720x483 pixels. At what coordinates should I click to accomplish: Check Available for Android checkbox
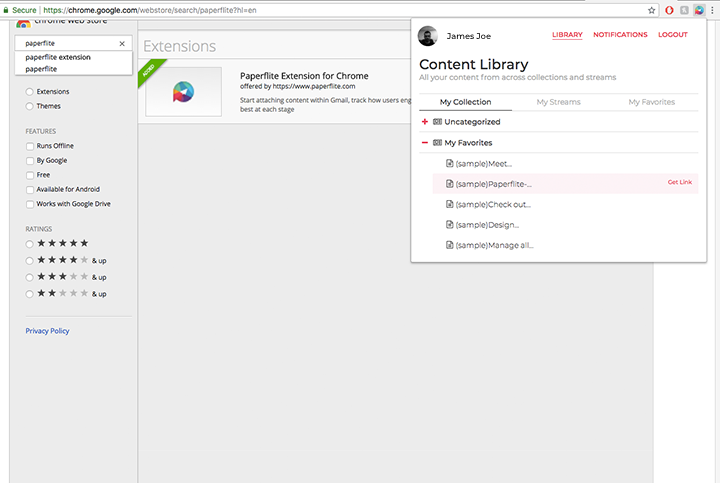[x=30, y=190]
